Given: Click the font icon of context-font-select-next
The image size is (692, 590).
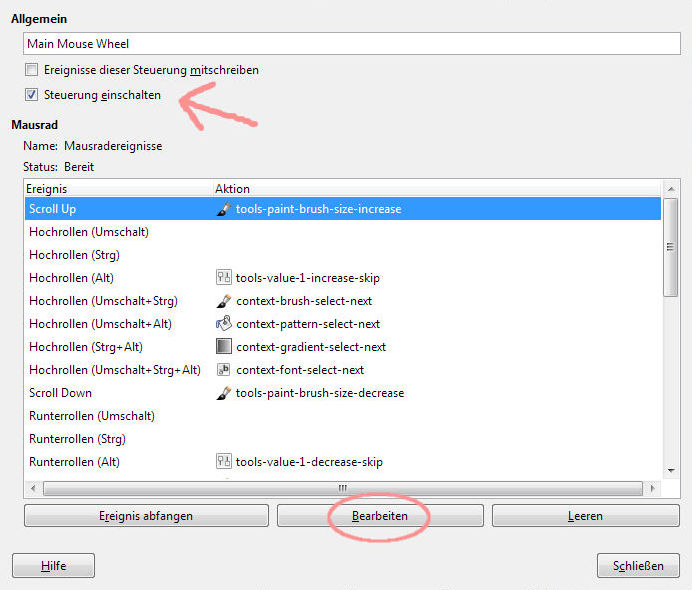Looking at the screenshot, I should pos(224,369).
